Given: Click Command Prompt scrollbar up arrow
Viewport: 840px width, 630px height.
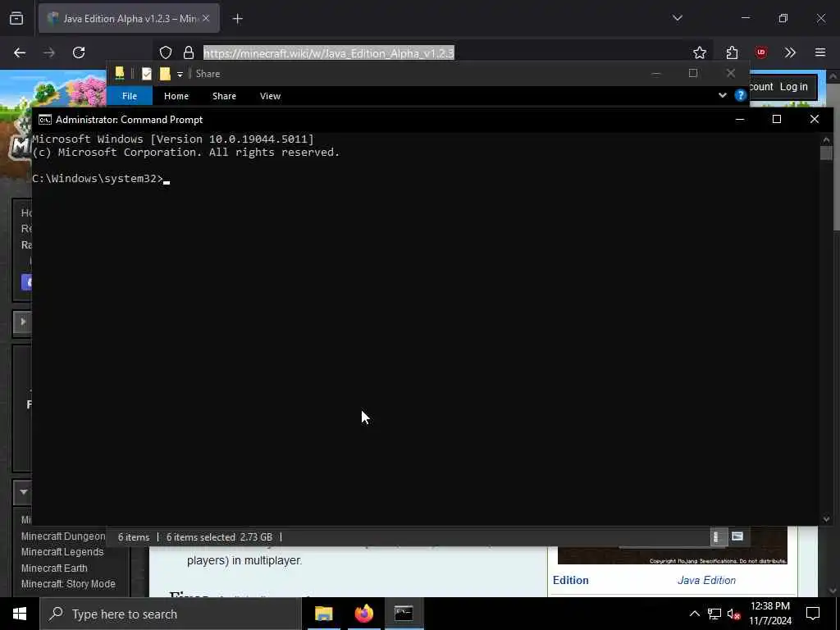Looking at the screenshot, I should tap(826, 139).
